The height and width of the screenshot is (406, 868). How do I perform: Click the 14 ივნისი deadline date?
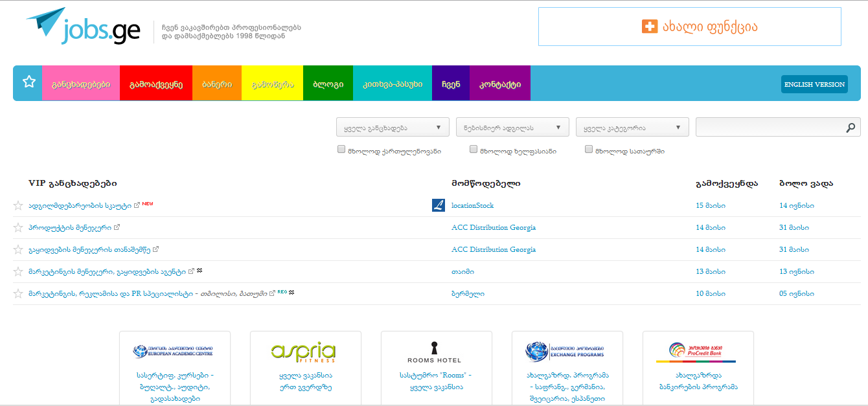click(x=797, y=206)
